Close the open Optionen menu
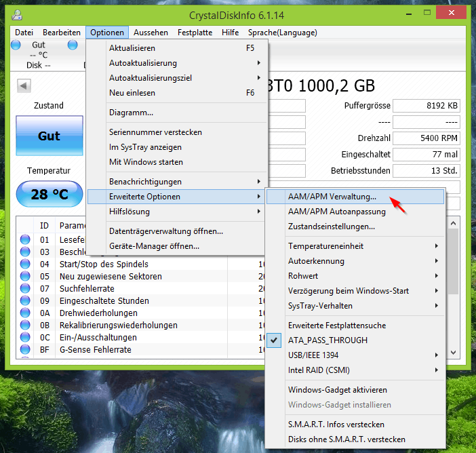This screenshot has height=453, width=476. 107,33
